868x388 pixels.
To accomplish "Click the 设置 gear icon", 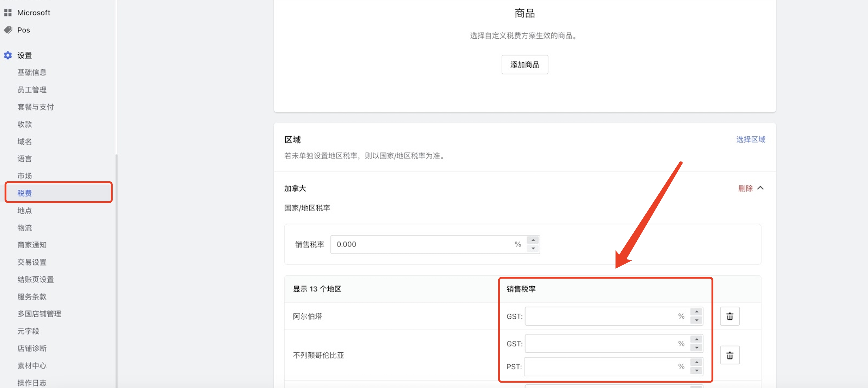I will pos(8,55).
